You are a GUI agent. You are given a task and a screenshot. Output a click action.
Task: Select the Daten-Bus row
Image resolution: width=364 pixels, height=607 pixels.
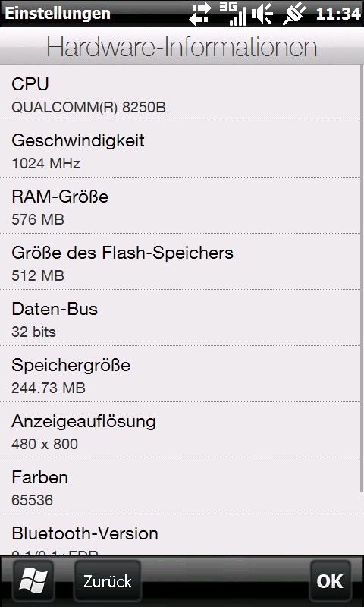click(180, 318)
